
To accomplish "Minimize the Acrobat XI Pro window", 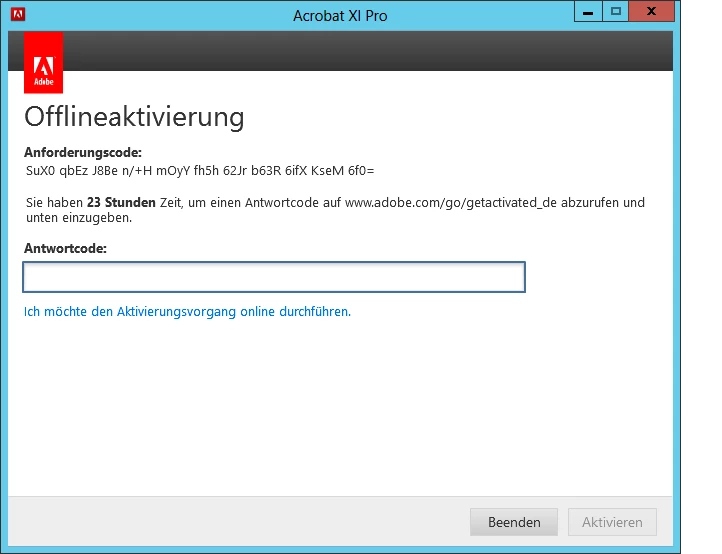I will click(588, 12).
